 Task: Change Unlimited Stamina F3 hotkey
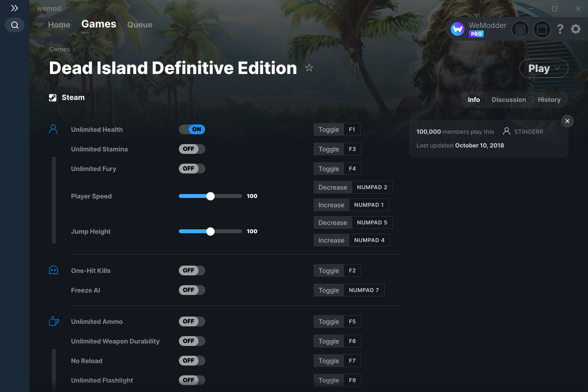click(352, 149)
